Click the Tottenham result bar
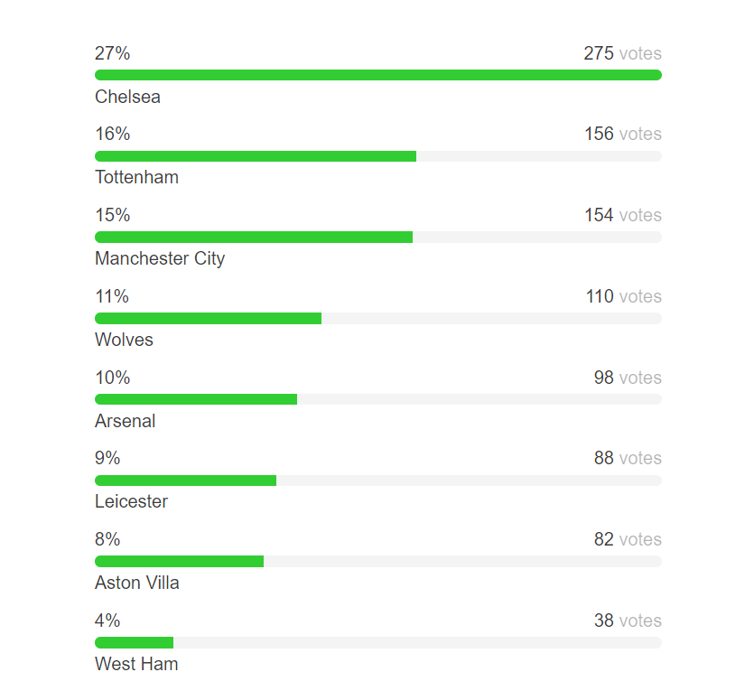Viewport: 754px width, 700px height. click(x=256, y=156)
